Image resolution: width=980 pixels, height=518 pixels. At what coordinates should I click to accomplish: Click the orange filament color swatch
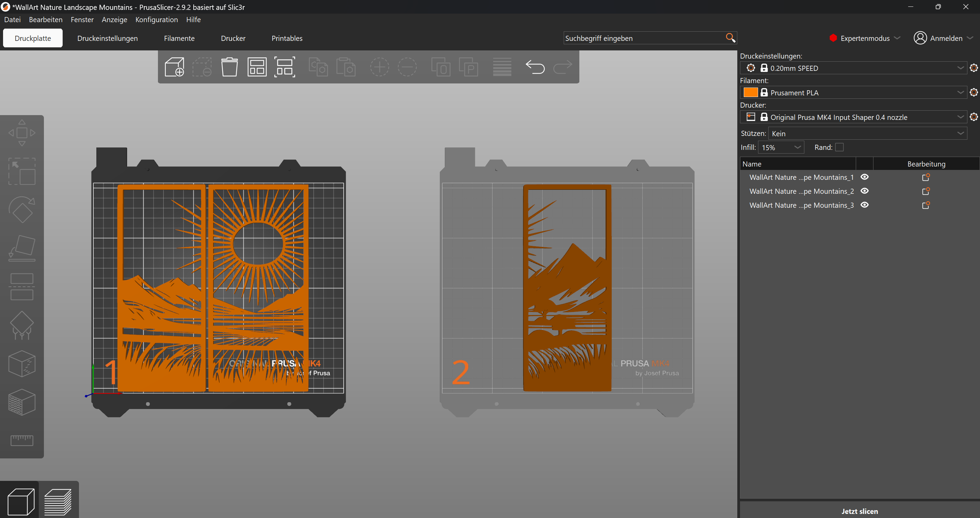(x=750, y=93)
